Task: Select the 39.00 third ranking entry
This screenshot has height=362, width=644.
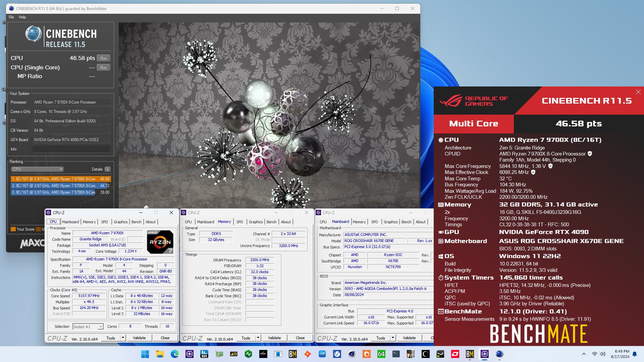Action: point(61,192)
